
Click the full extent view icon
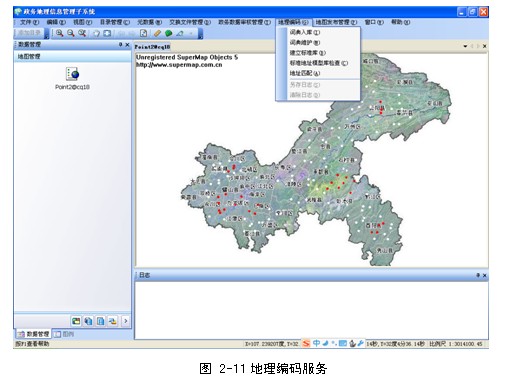click(x=107, y=33)
